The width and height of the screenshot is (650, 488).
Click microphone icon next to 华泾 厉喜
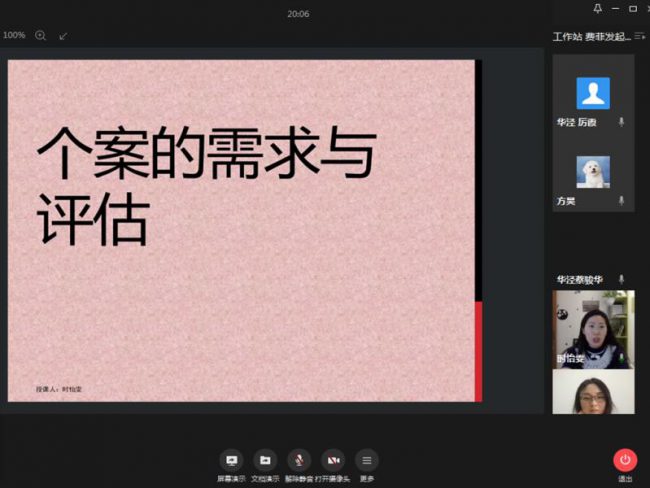pyautogui.click(x=621, y=122)
